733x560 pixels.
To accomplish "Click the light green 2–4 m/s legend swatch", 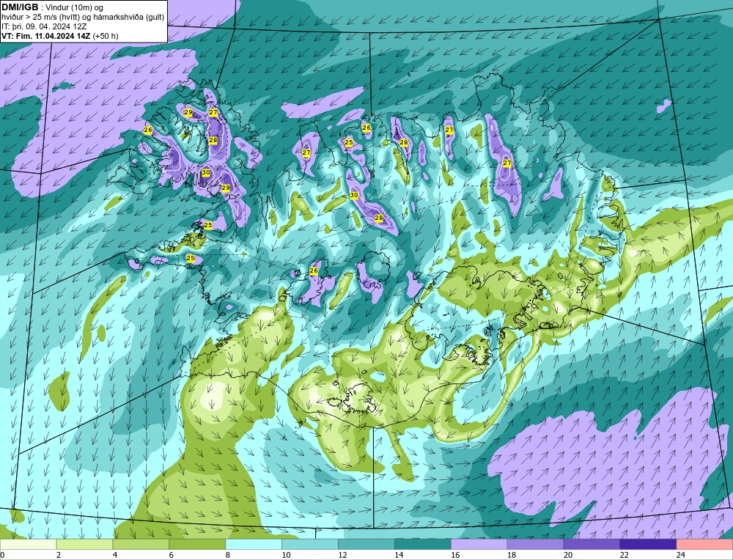I will coord(84,544).
